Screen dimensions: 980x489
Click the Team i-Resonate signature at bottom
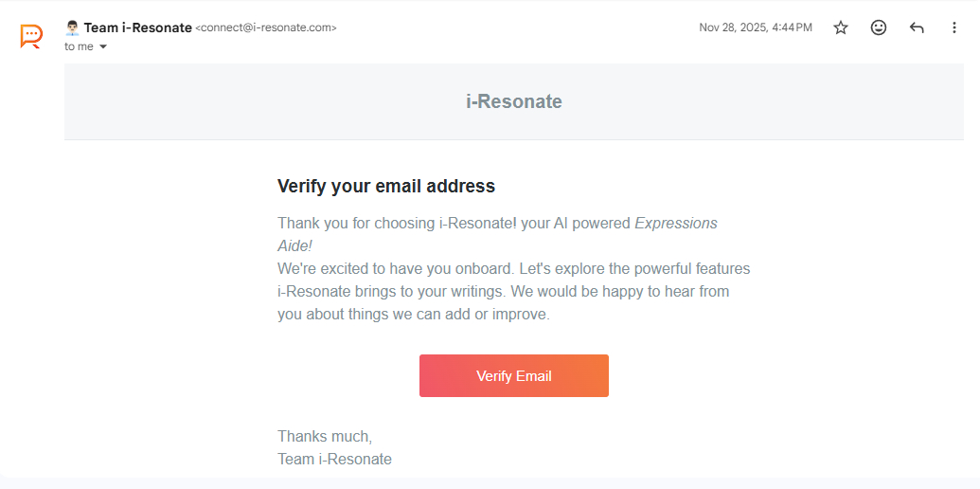334,459
